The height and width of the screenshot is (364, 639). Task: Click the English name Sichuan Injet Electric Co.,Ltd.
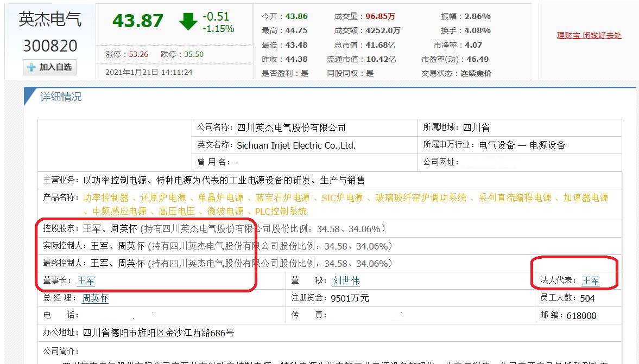point(296,145)
